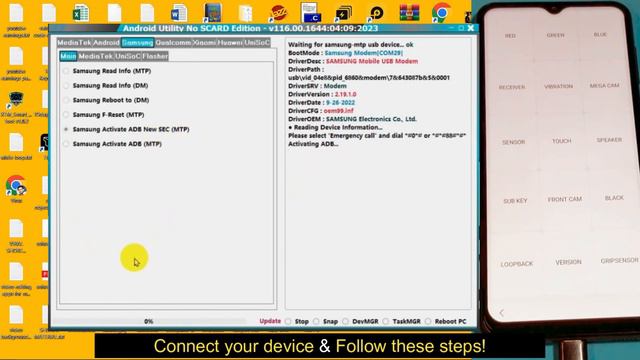Tap GRIPSENSOR test on the phone
The image size is (640, 360).
[x=619, y=260]
